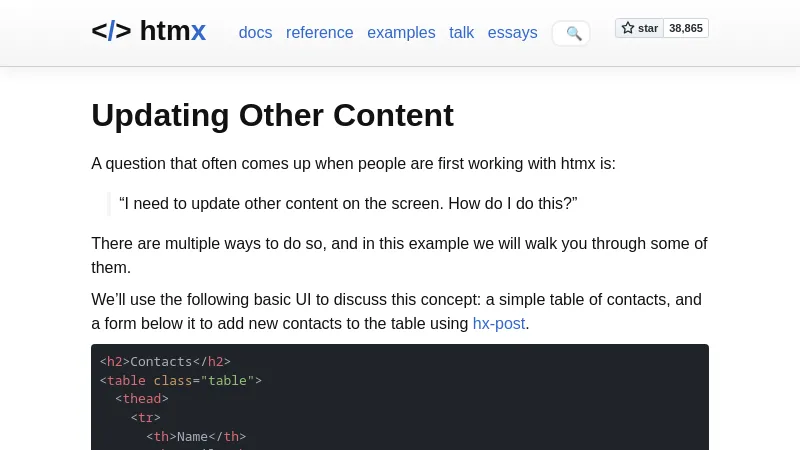
Task: Click the quoted "I need to update" text
Action: click(348, 203)
